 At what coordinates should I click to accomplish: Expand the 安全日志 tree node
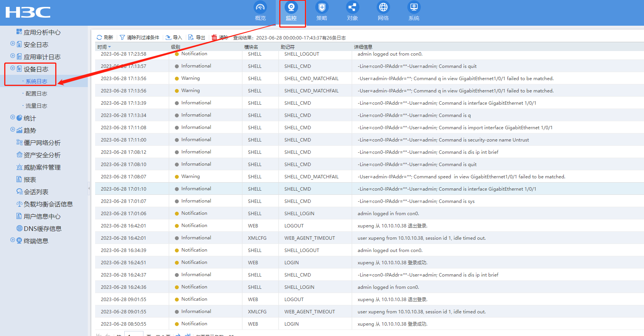(13, 44)
